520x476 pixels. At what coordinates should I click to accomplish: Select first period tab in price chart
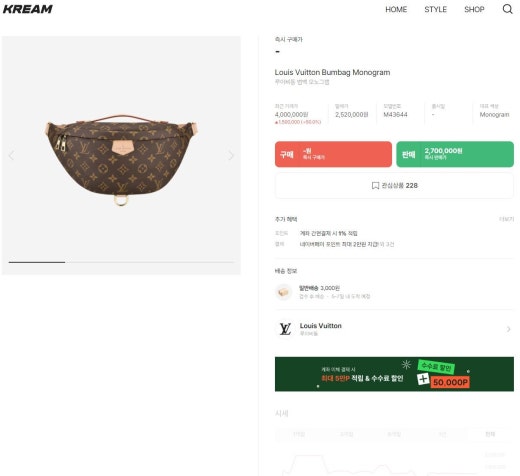point(299,434)
